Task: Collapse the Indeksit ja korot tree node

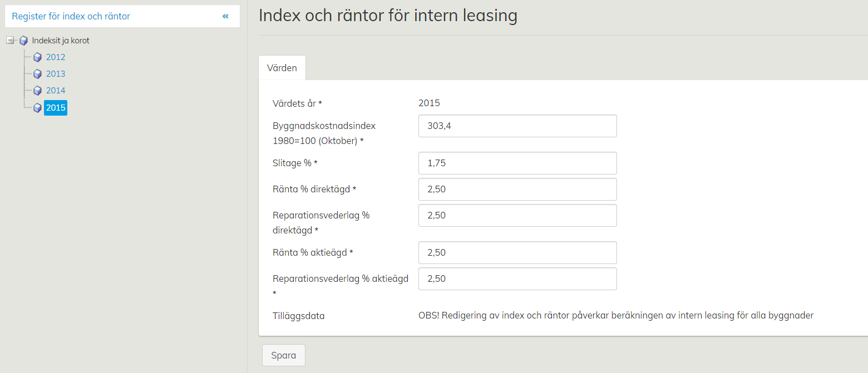Action: click(x=10, y=41)
